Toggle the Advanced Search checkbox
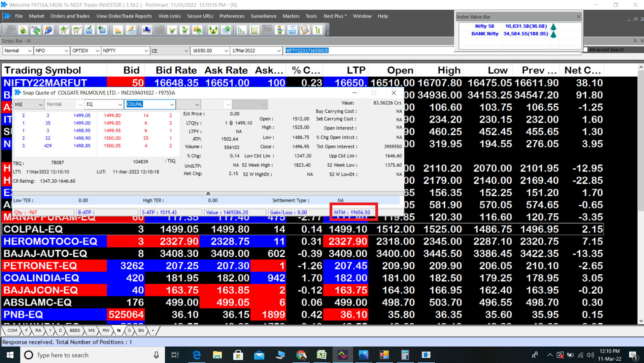 585,50
